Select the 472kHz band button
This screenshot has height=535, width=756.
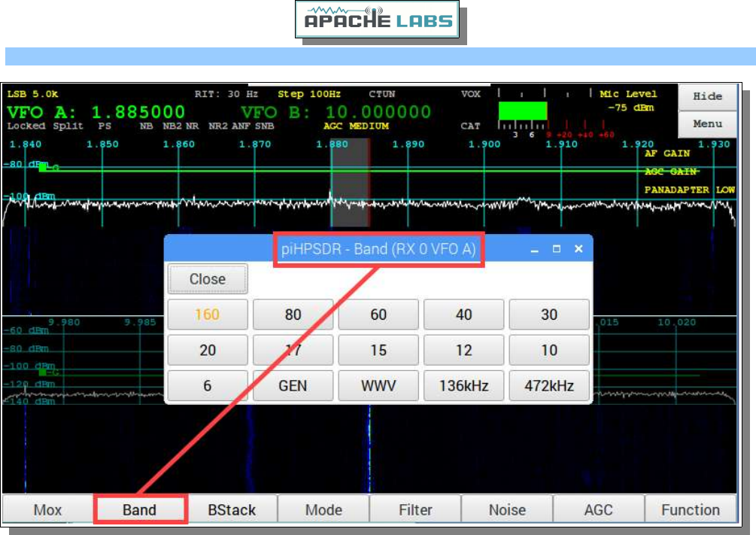pyautogui.click(x=548, y=386)
